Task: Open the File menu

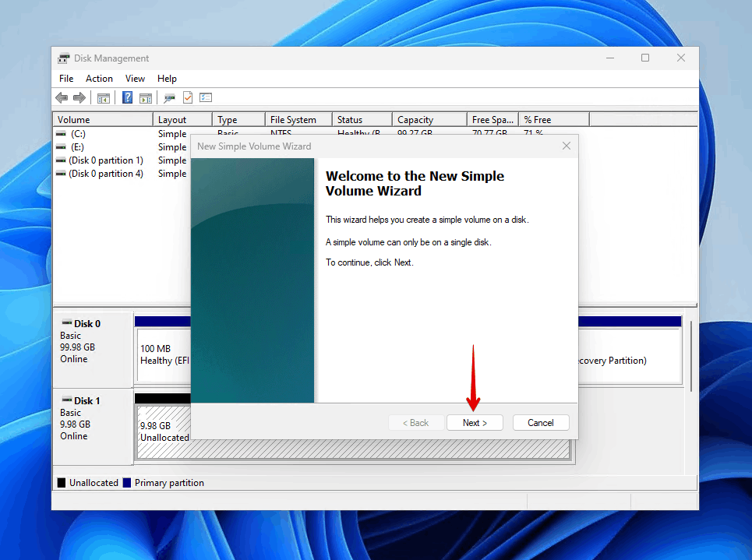Action: coord(66,78)
